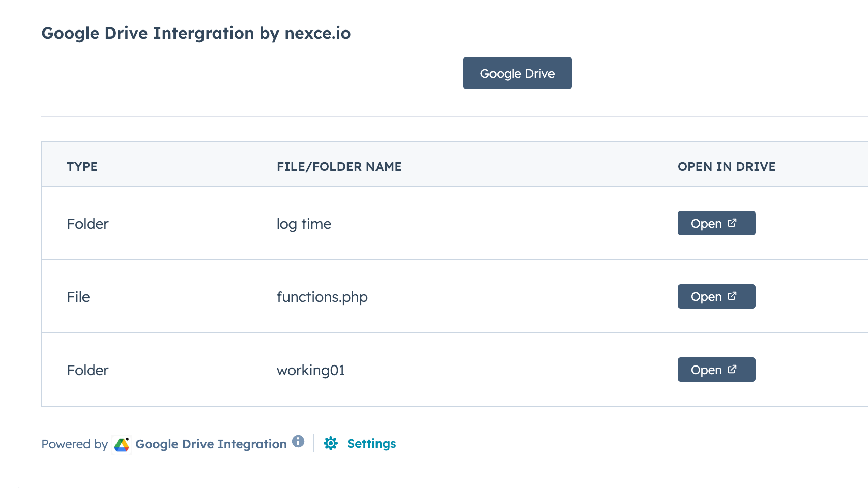
Task: Click the FILE/FOLDER NAME column header
Action: click(339, 167)
